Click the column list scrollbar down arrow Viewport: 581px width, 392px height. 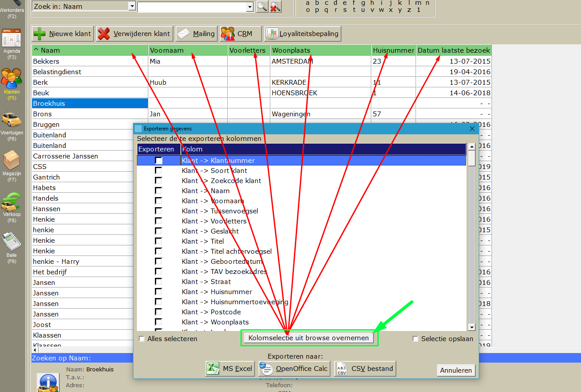point(472,327)
